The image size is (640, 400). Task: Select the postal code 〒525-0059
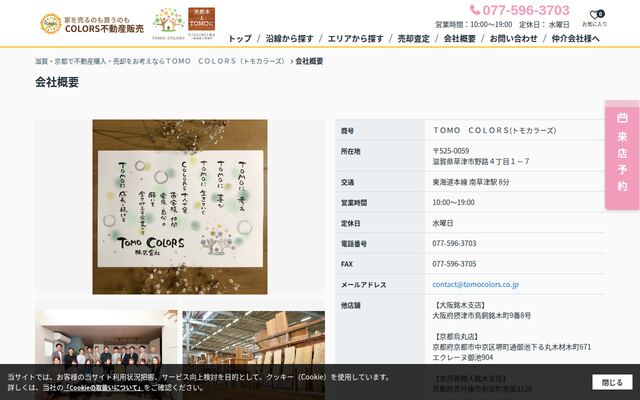(x=451, y=151)
